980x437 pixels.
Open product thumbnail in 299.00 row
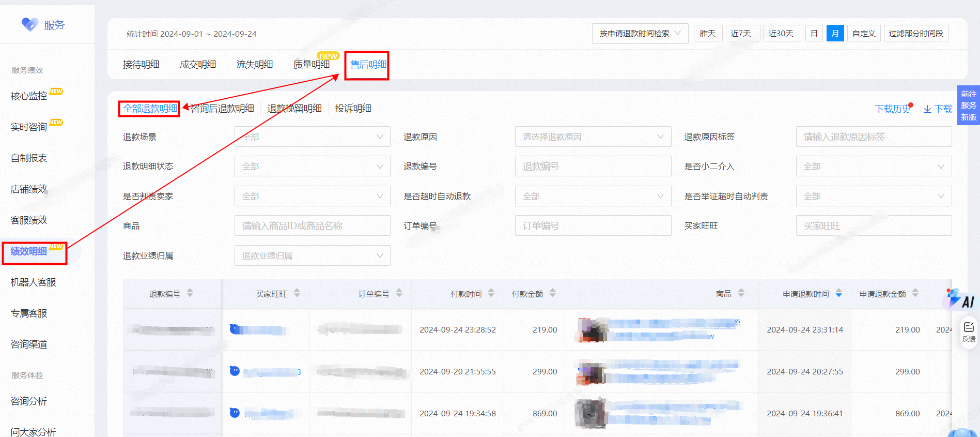[x=591, y=372]
